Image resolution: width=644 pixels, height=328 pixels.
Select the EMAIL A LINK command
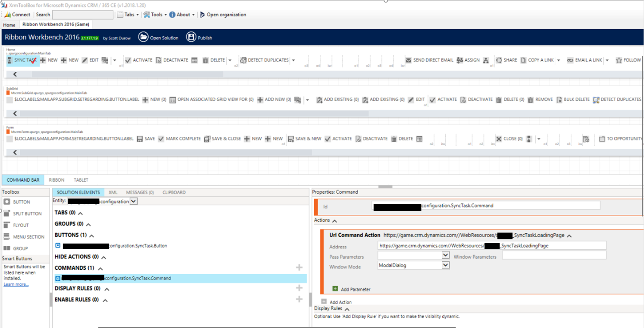tap(585, 60)
